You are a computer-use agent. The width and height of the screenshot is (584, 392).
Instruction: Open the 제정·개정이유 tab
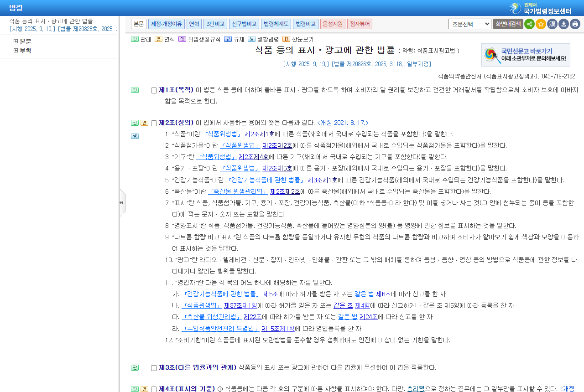[167, 24]
